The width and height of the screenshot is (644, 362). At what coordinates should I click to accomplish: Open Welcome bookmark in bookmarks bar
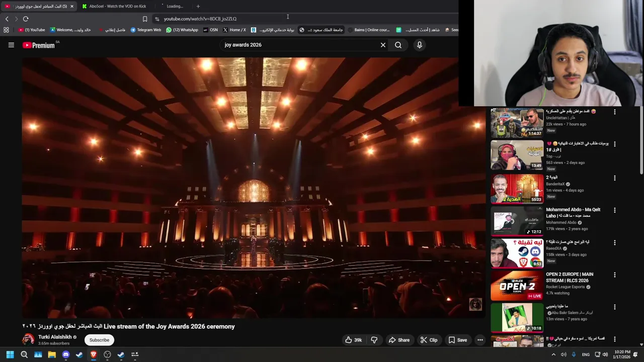pyautogui.click(x=70, y=30)
